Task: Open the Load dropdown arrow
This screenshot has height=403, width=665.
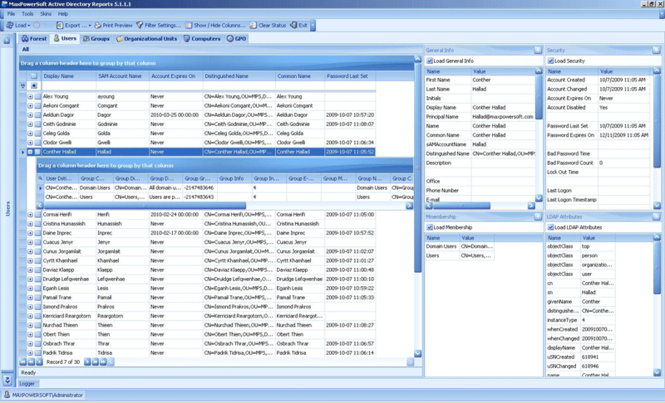Action: (29, 26)
